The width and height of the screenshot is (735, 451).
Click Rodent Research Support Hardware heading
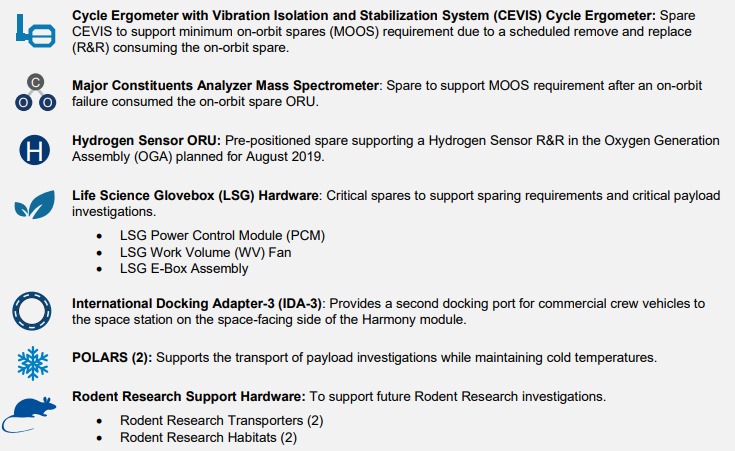point(188,397)
